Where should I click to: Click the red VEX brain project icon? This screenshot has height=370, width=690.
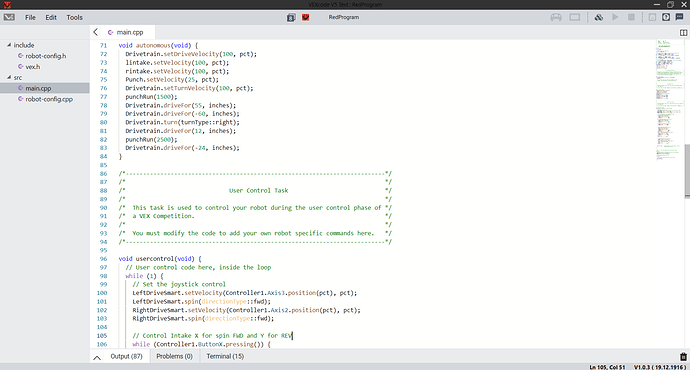305,17
